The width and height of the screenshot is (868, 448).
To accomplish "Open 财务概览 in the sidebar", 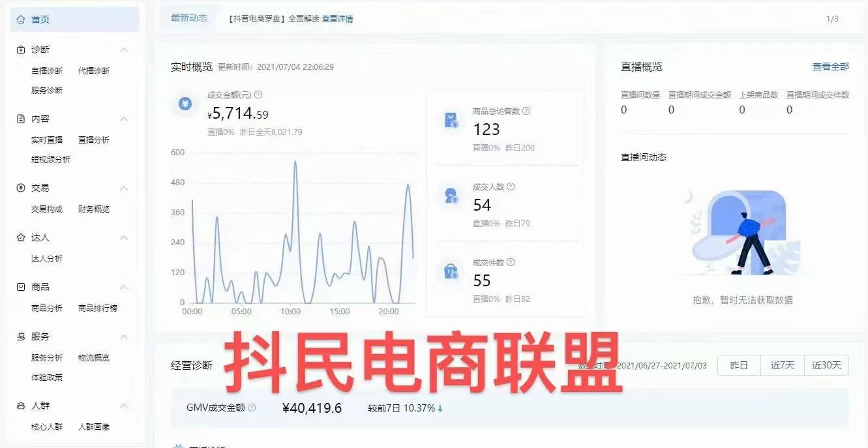I will [x=94, y=209].
